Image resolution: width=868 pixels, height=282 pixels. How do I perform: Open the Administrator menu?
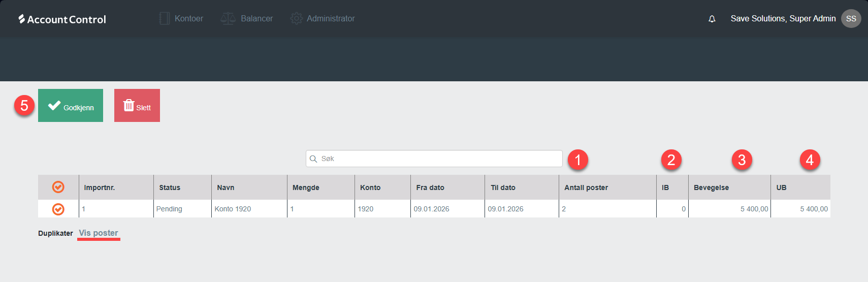pos(330,19)
